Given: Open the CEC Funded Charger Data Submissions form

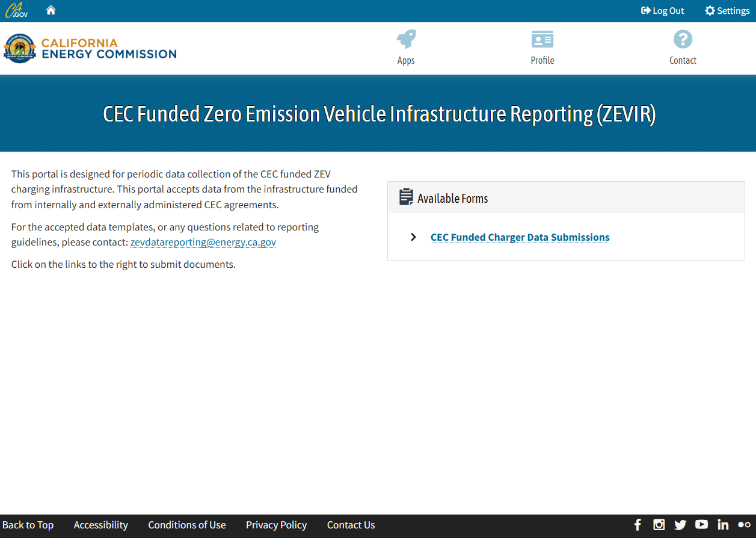Looking at the screenshot, I should click(x=520, y=237).
